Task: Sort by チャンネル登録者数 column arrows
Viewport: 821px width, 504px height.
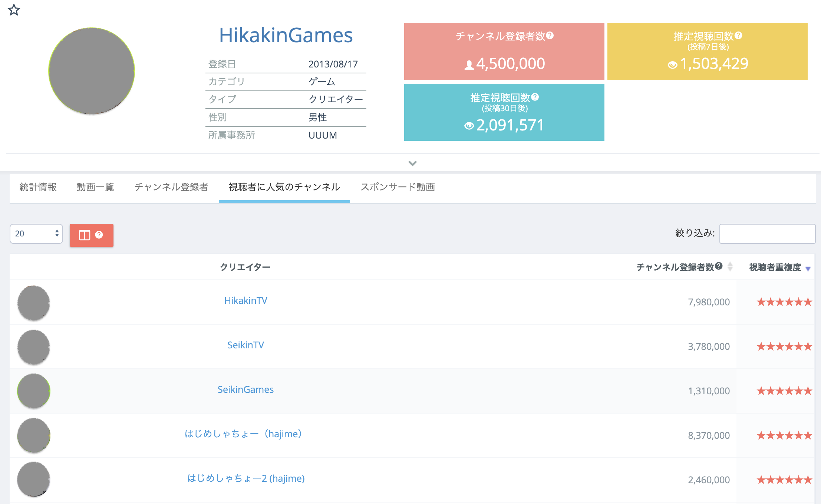Action: coord(730,266)
